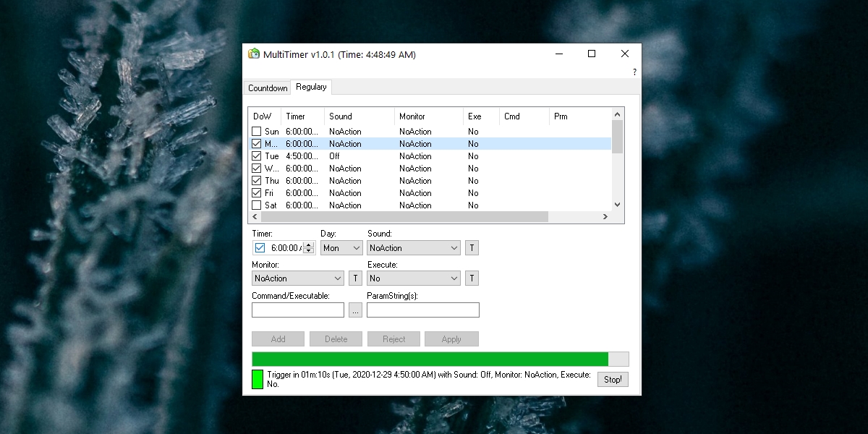Image resolution: width=868 pixels, height=434 pixels.
Task: Check the Sat row checkbox
Action: pos(257,205)
